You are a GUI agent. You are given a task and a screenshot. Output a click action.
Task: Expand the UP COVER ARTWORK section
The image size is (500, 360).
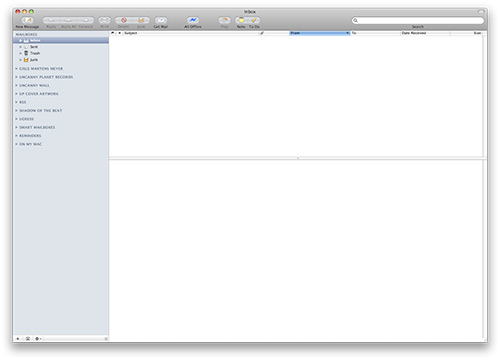[16, 94]
